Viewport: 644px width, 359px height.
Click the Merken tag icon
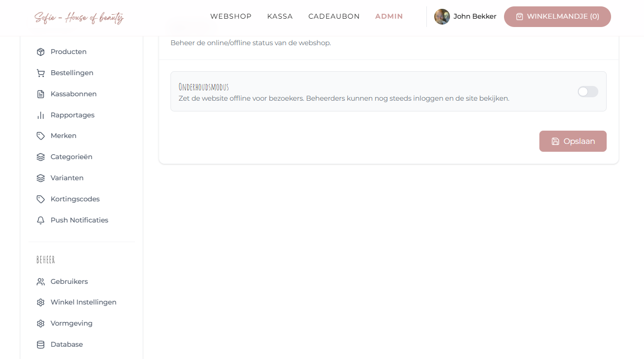[x=41, y=136]
